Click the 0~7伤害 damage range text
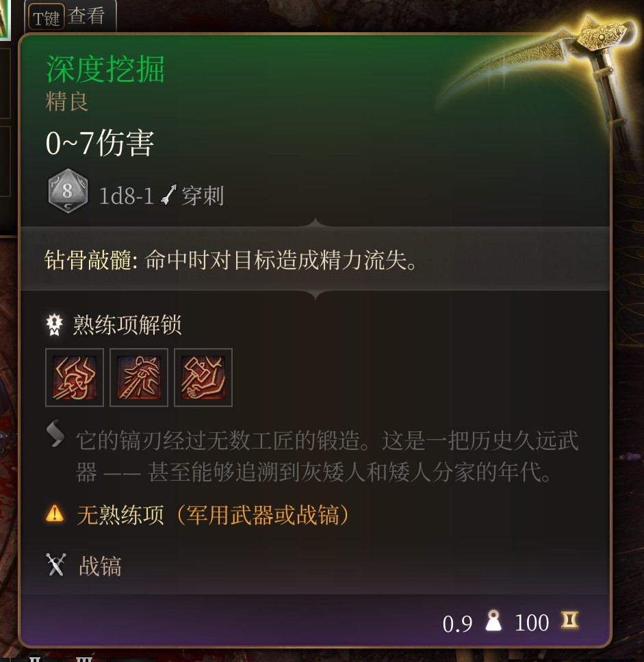 [x=100, y=143]
